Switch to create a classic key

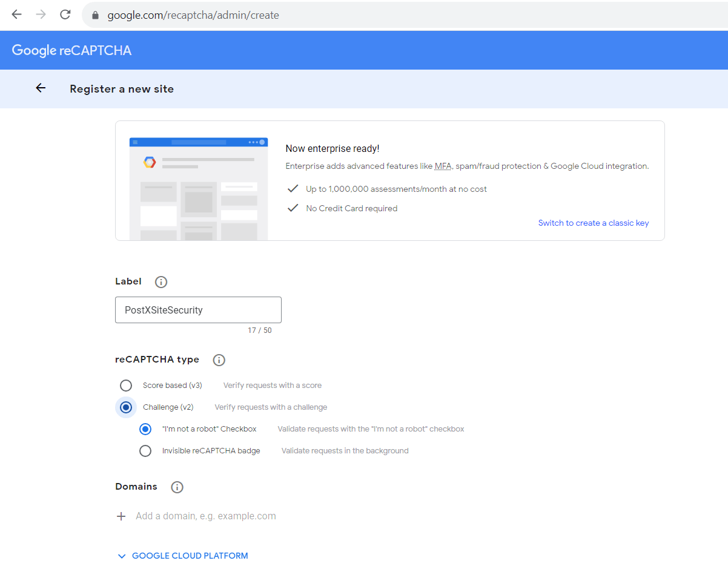pos(593,223)
